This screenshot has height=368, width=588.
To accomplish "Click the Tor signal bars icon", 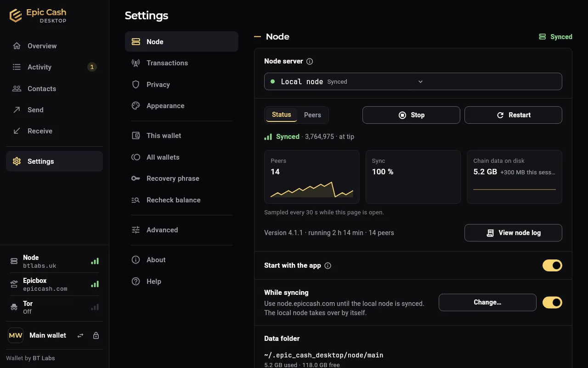I will point(95,307).
